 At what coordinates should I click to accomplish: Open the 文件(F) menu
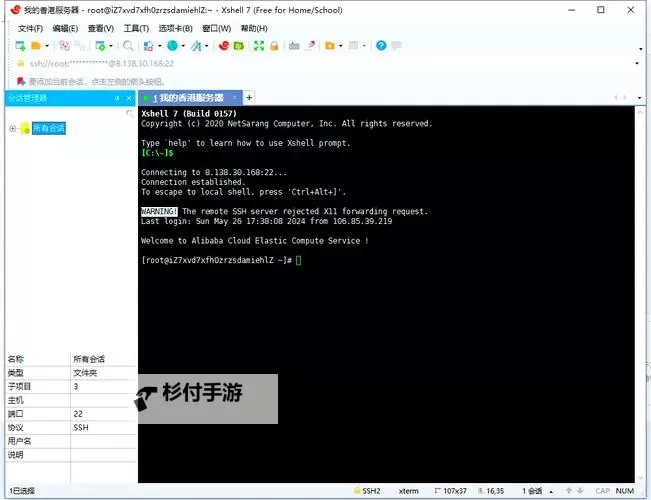(30, 29)
